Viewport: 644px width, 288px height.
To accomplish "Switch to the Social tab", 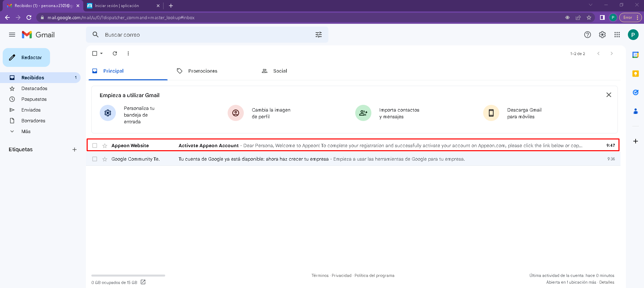I will coord(280,71).
